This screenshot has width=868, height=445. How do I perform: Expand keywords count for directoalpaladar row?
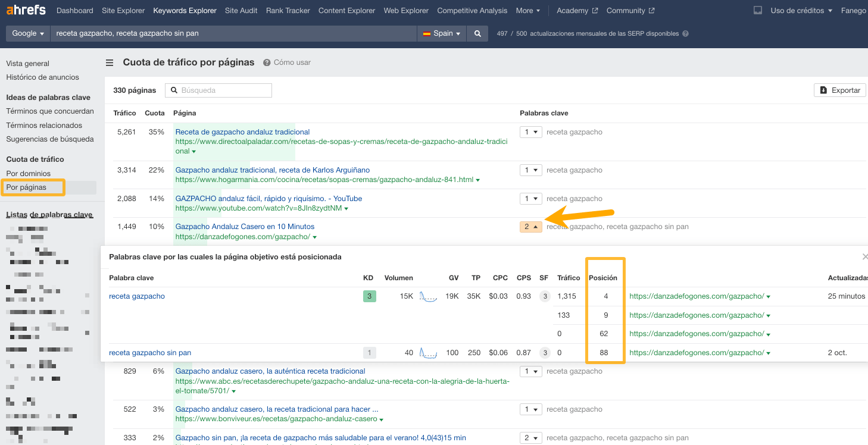(530, 132)
